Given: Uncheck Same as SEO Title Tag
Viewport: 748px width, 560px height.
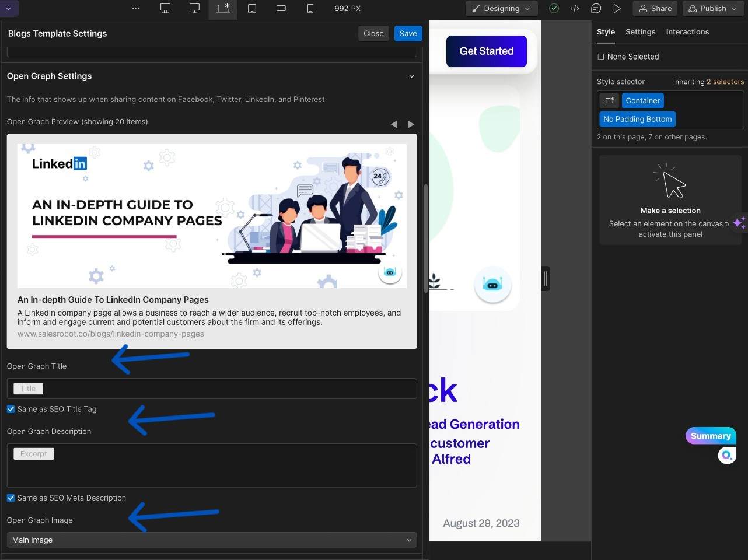Looking at the screenshot, I should click(11, 409).
